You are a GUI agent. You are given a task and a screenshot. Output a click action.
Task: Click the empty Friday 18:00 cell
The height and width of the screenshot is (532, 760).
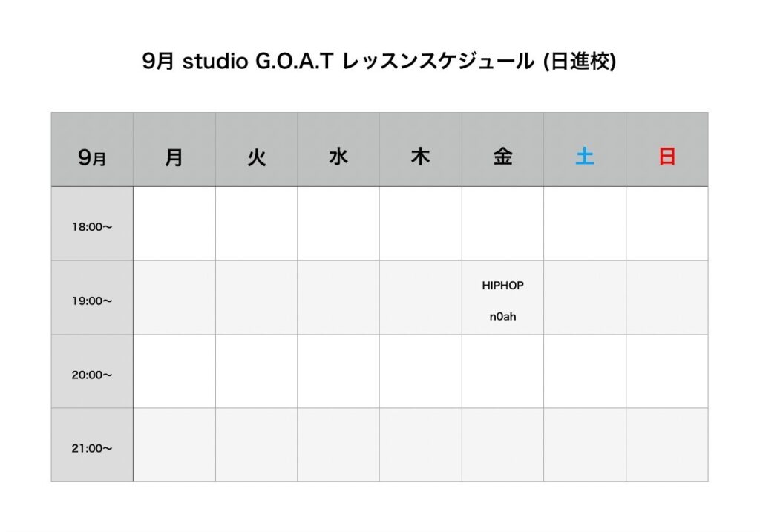point(502,223)
